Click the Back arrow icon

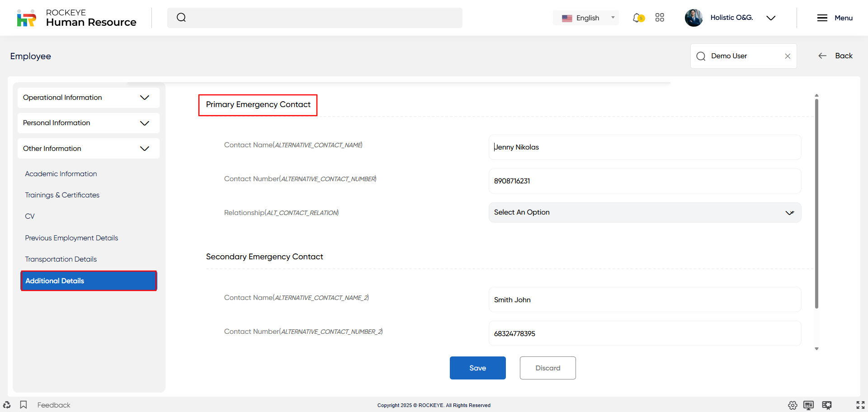(822, 56)
